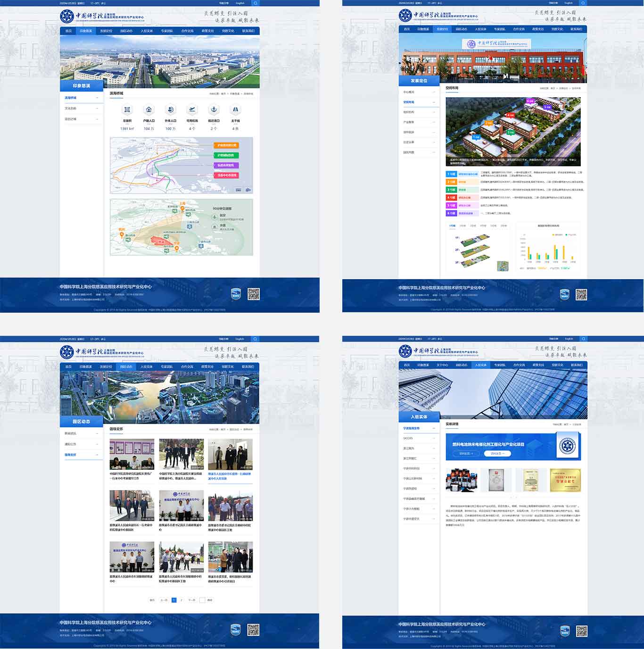644x649 pixels.
Task: Open 联系我们 tab in the 园区动态 page navigation
Action: pyautogui.click(x=248, y=366)
